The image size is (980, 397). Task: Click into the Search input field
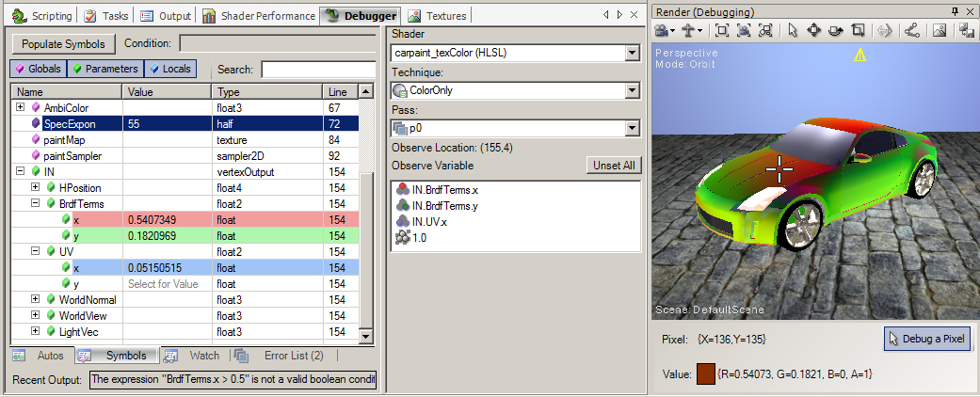click(x=318, y=70)
